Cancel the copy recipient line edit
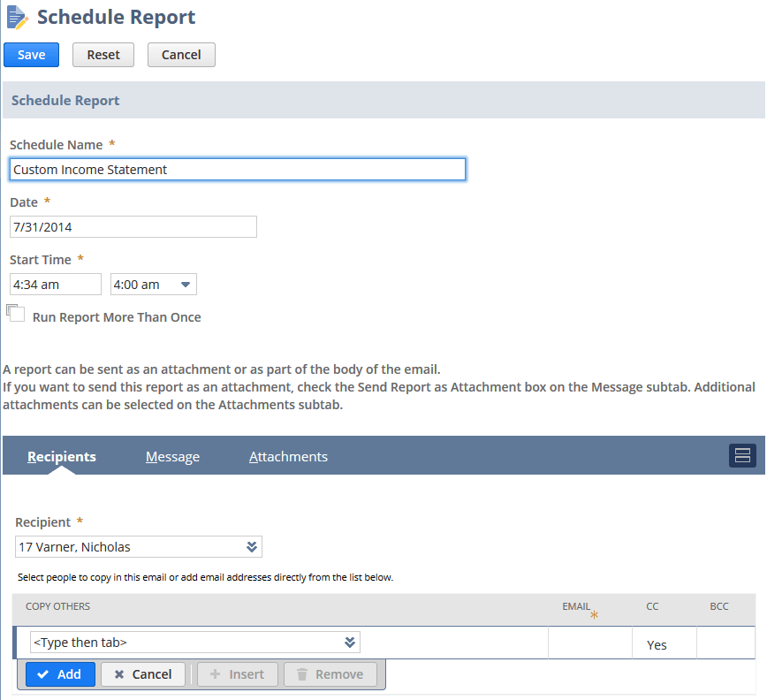The image size is (767, 700). tap(143, 674)
